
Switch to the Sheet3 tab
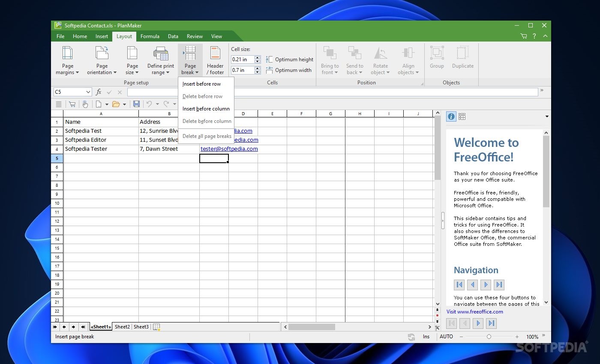tap(141, 327)
